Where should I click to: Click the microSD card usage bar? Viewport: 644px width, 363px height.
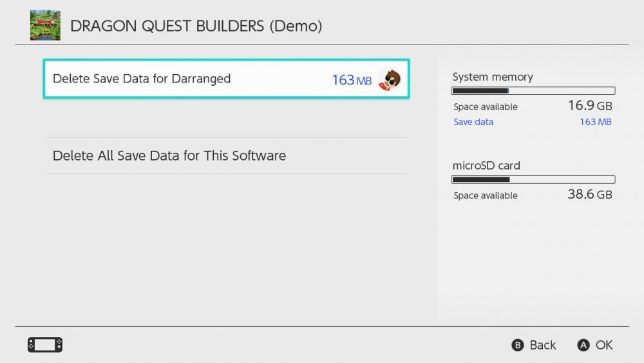(x=533, y=180)
